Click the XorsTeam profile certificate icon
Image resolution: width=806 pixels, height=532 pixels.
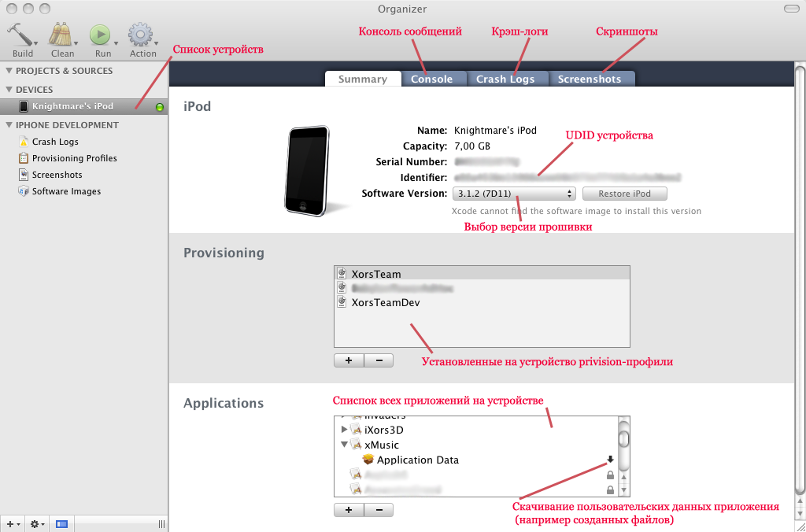point(342,273)
